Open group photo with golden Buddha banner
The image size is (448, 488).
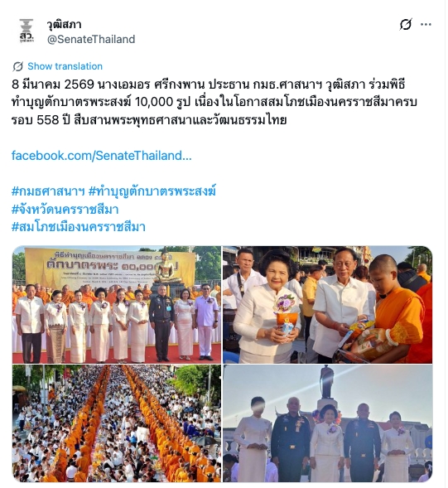point(117,305)
